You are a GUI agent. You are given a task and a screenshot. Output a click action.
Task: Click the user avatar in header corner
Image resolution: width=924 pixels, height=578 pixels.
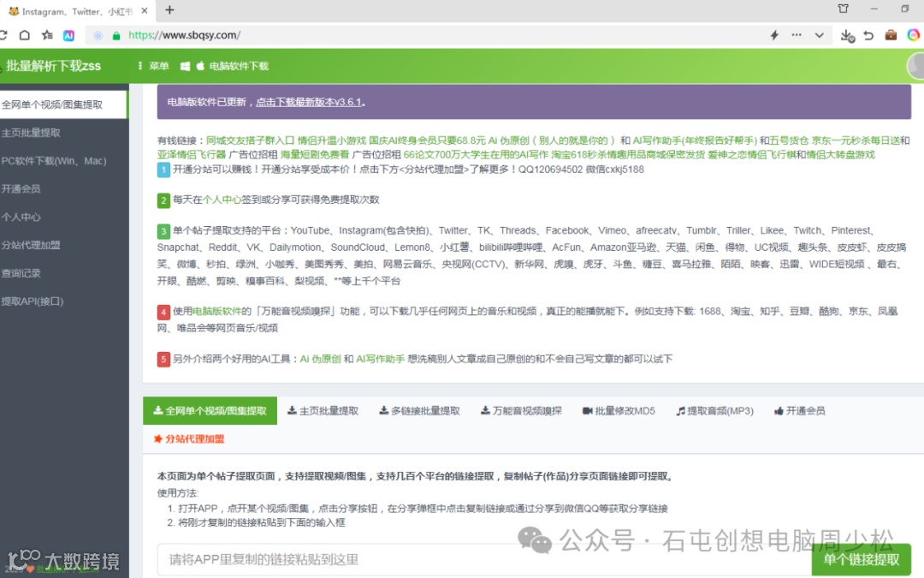point(915,66)
